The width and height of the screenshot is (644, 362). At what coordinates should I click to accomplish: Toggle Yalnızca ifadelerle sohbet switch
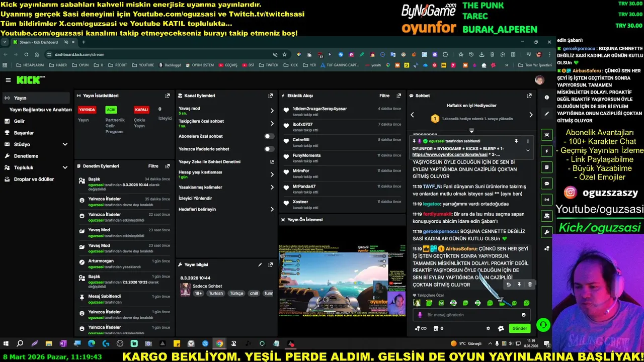[x=270, y=149]
